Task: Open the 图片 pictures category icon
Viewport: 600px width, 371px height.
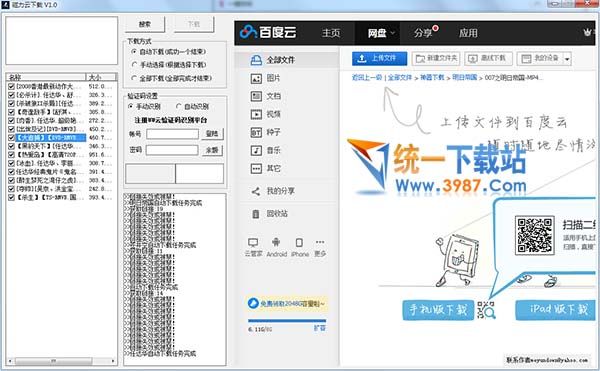Action: [256, 78]
